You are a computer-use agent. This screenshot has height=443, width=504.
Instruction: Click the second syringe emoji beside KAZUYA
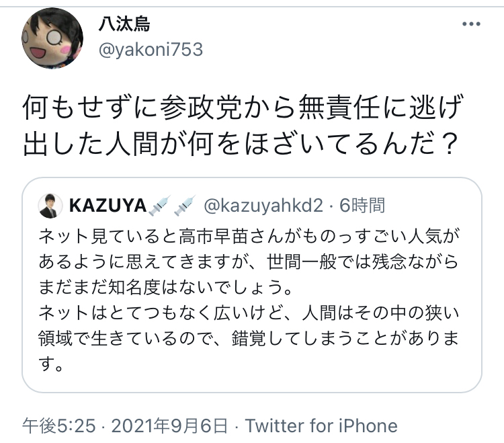tap(185, 205)
